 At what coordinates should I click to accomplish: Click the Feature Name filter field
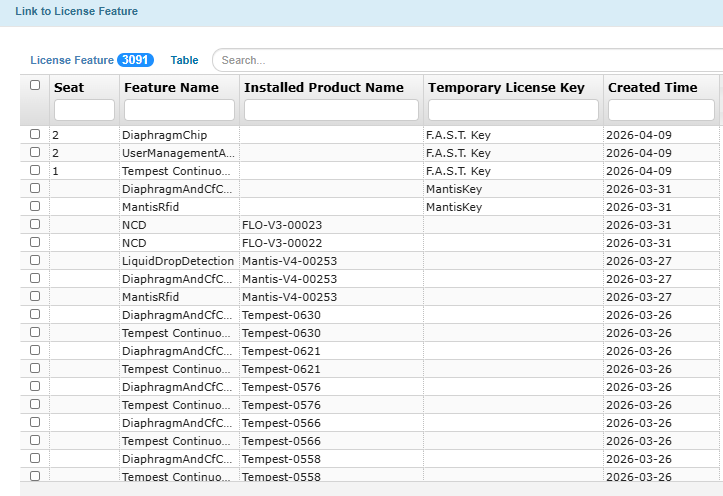(x=179, y=109)
